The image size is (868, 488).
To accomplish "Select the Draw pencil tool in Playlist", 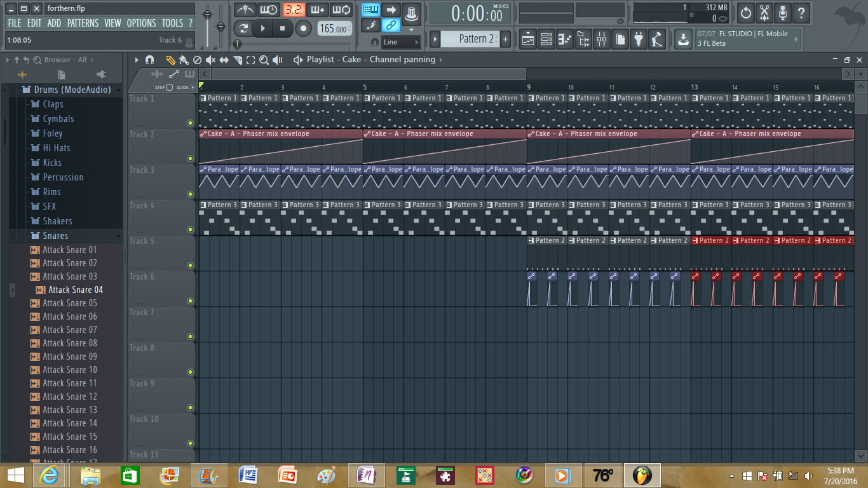I will pos(170,60).
